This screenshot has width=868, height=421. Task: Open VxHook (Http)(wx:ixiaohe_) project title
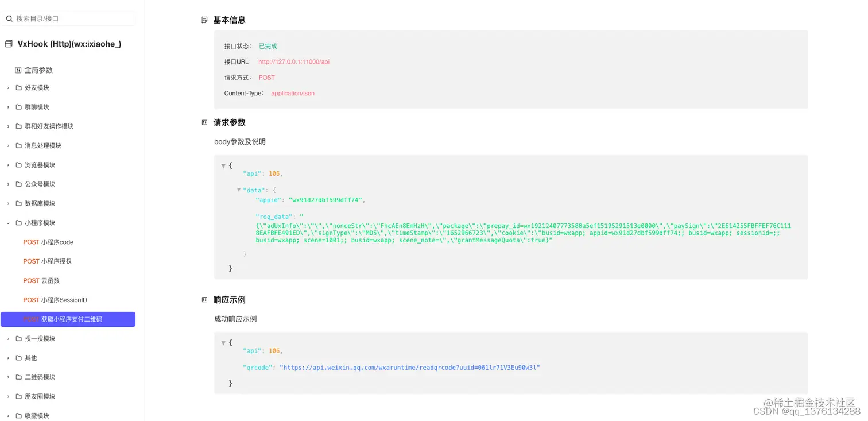pyautogui.click(x=69, y=44)
